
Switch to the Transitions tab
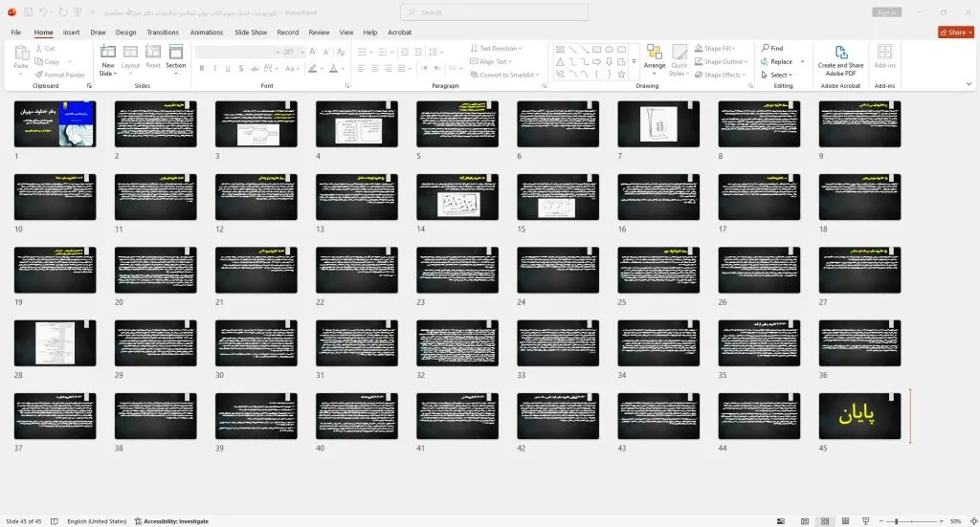coord(163,33)
